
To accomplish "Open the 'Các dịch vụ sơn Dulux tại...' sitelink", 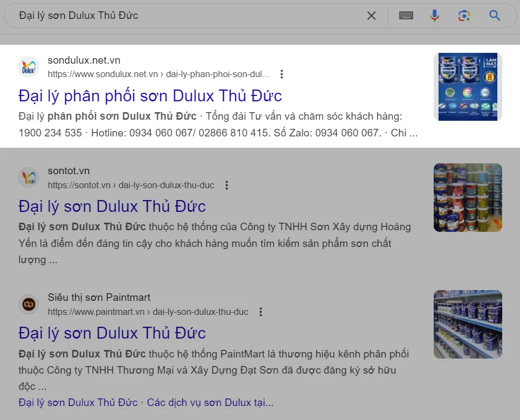I will [210, 402].
